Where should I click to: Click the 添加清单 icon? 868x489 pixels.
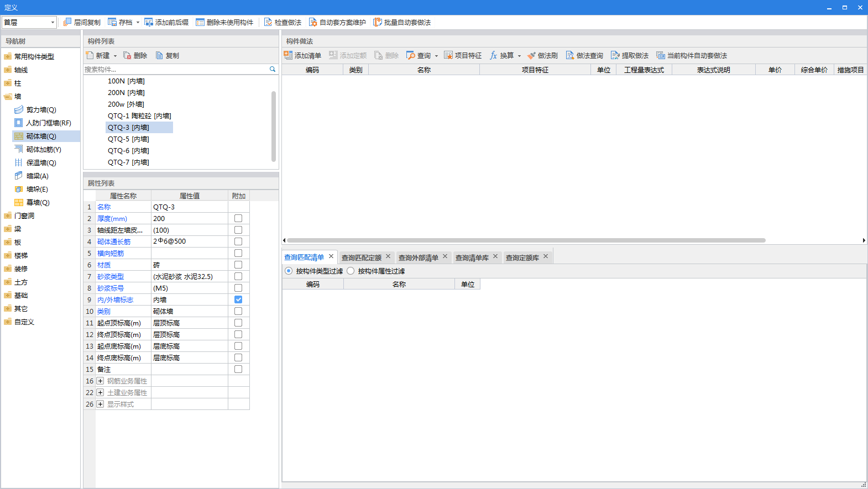(x=288, y=55)
